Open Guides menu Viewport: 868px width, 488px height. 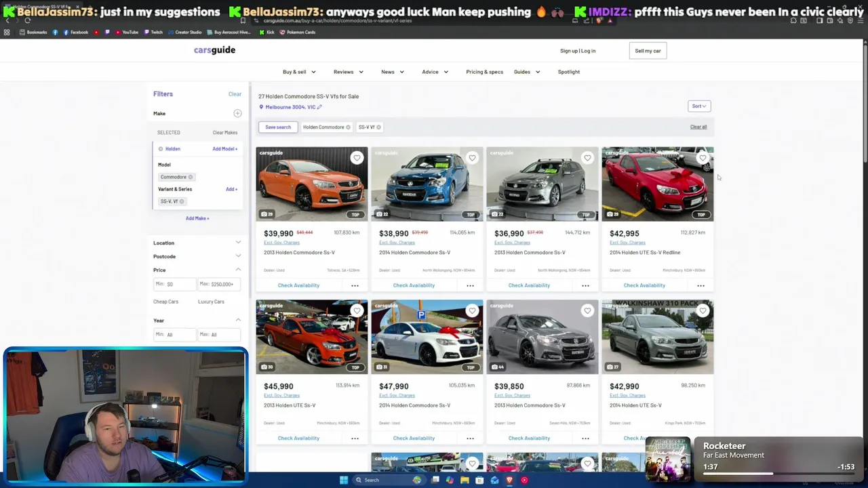527,72
